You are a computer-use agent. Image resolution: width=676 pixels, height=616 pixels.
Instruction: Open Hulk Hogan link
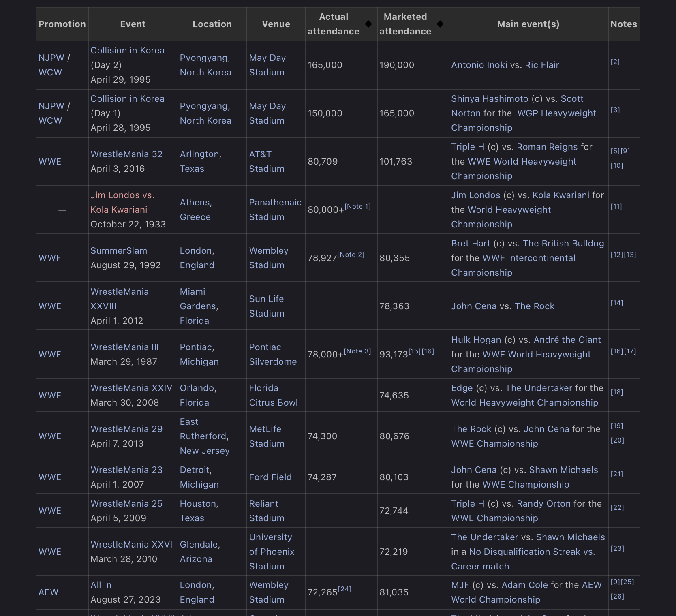[x=476, y=340]
